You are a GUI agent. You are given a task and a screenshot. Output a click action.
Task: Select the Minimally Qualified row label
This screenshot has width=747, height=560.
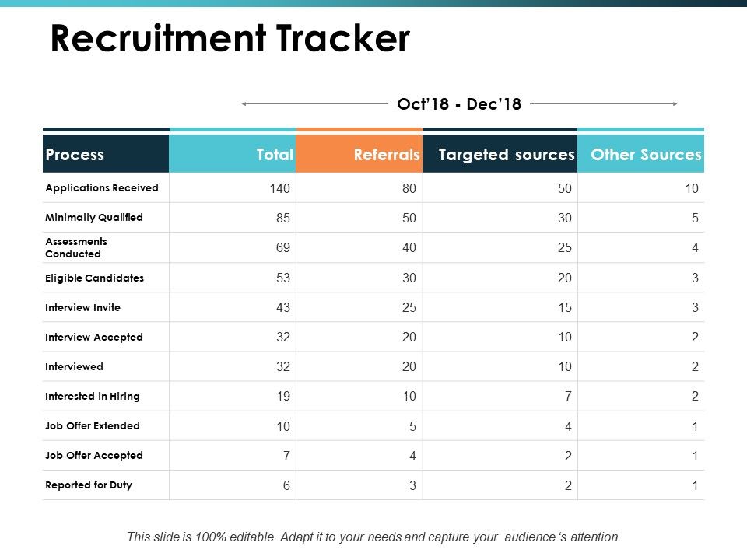click(x=94, y=217)
